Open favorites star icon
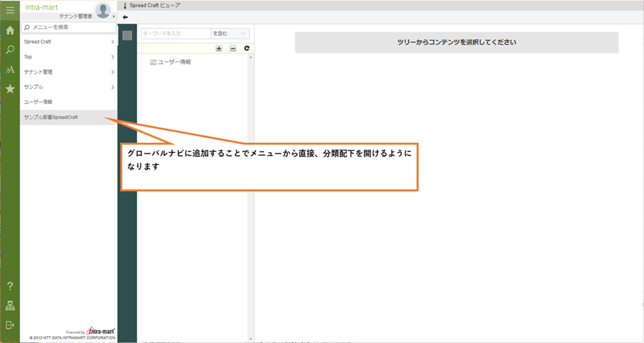This screenshot has width=644, height=343. (10, 89)
